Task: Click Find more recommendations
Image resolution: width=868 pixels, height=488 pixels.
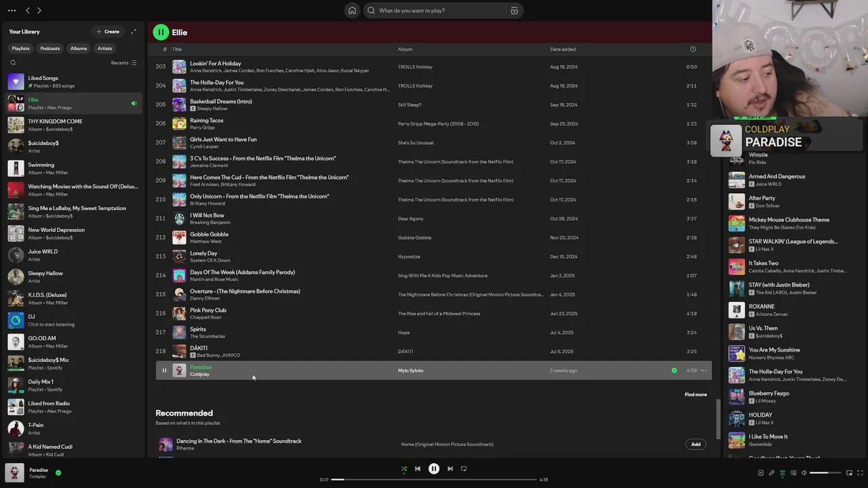Action: coord(696,394)
